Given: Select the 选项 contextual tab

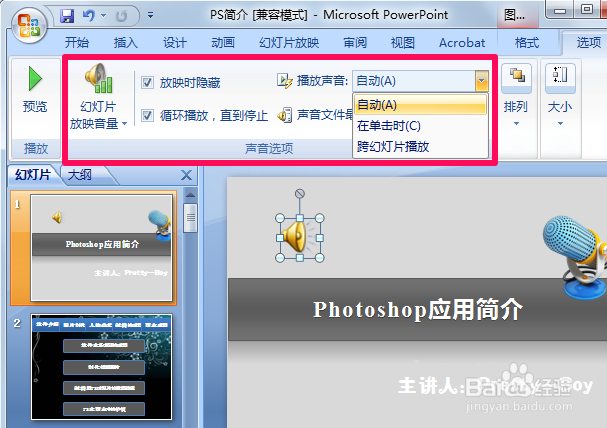Looking at the screenshot, I should coord(589,43).
